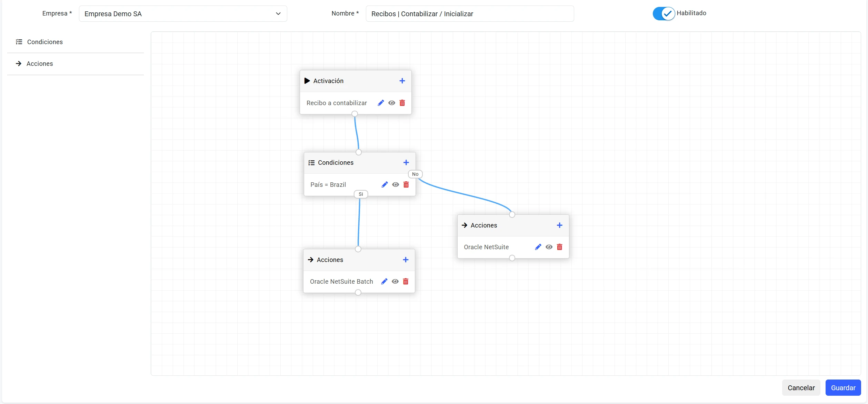This screenshot has height=404, width=868.
Task: View Recibo a contabilizar details with eye icon
Action: (392, 103)
